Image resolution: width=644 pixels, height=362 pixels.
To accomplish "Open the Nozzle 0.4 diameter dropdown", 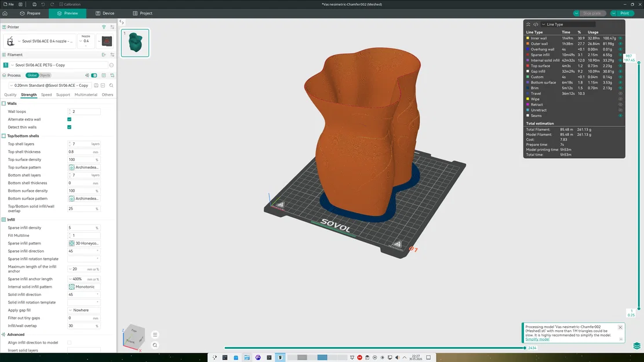I will [86, 41].
